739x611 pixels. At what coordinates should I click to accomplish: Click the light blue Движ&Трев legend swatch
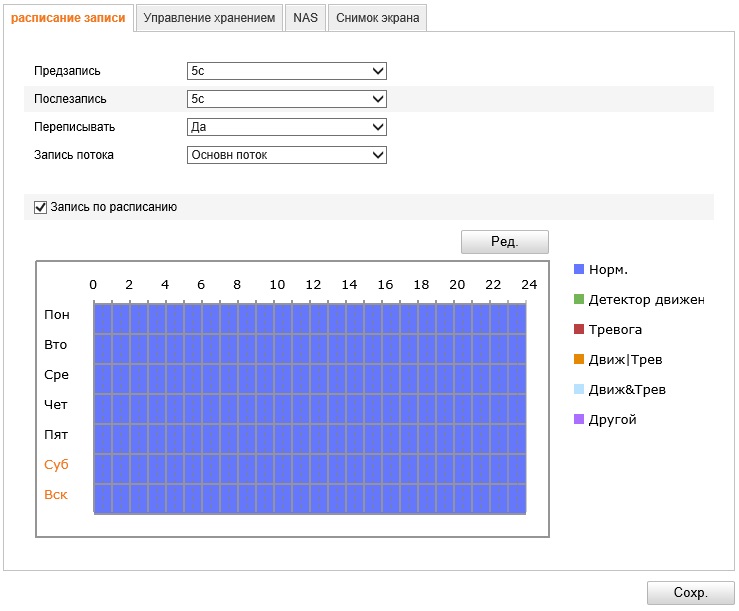click(x=579, y=389)
